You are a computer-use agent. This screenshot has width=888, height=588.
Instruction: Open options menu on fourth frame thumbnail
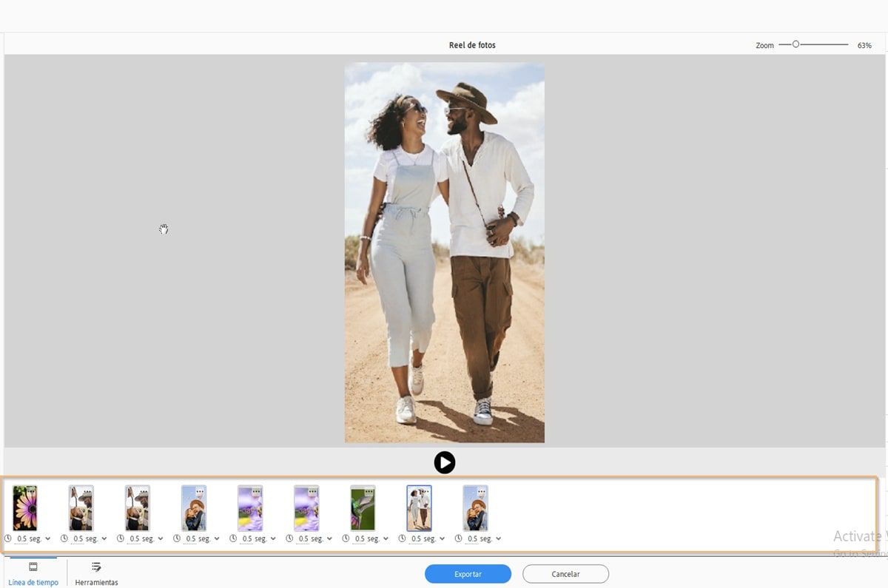(x=201, y=491)
